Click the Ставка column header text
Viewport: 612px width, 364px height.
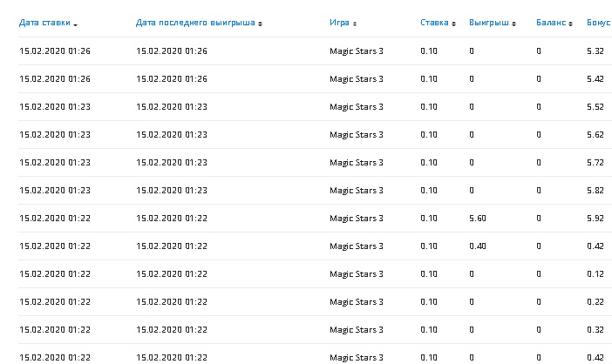click(434, 23)
